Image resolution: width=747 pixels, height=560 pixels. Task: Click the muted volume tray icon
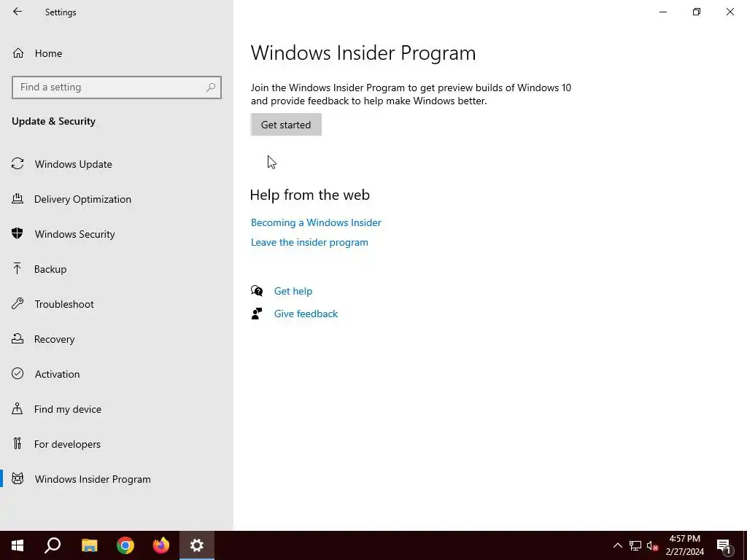click(652, 545)
